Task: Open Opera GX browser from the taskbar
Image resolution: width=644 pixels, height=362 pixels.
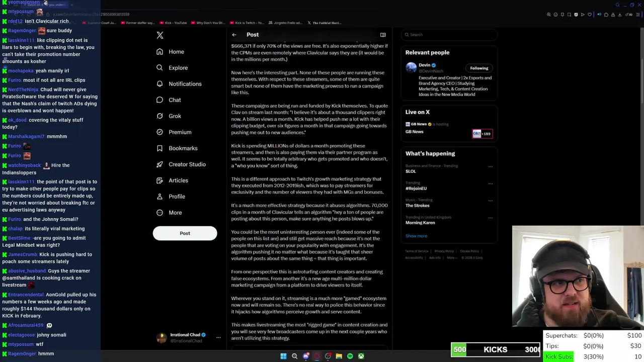Action: click(317, 356)
